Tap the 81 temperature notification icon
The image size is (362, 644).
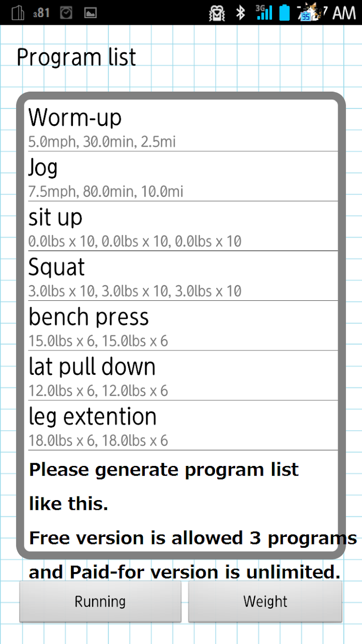pyautogui.click(x=42, y=12)
